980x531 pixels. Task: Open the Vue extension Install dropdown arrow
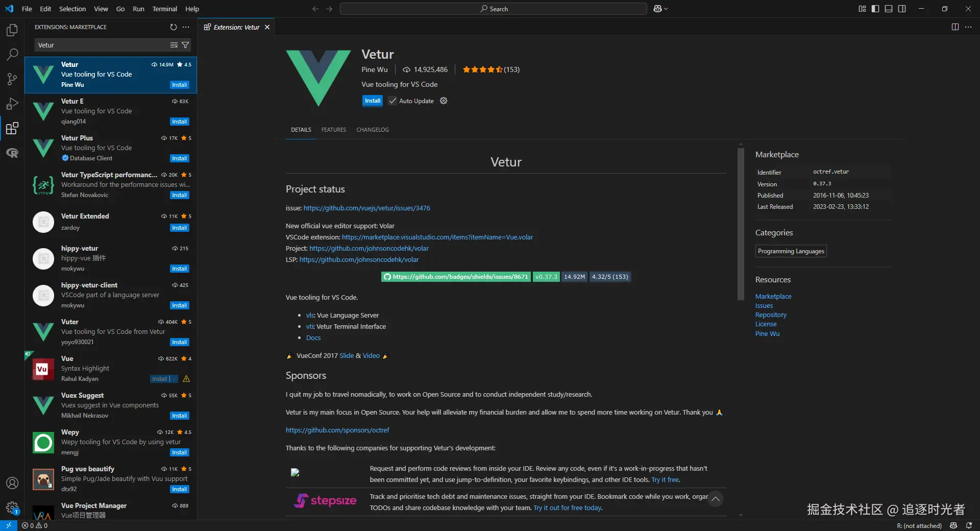tap(175, 379)
